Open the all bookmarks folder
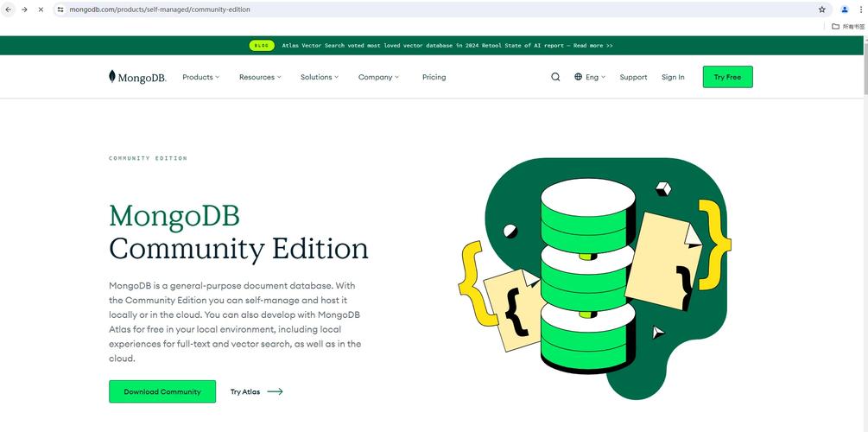Viewport: 868px width, 432px height. 848,26
